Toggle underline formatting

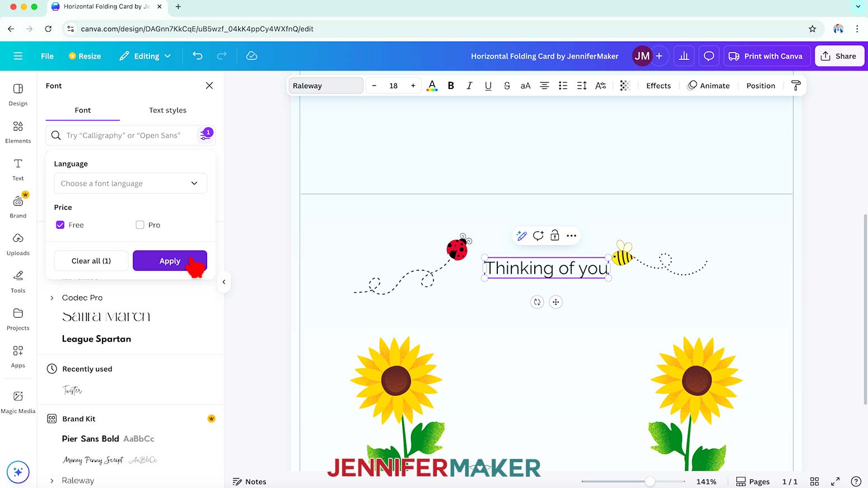tap(488, 86)
